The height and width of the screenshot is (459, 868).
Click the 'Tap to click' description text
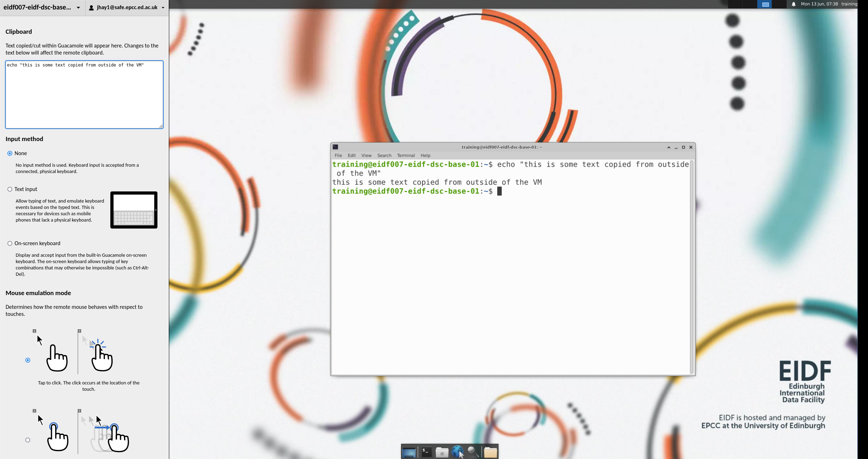pyautogui.click(x=89, y=386)
